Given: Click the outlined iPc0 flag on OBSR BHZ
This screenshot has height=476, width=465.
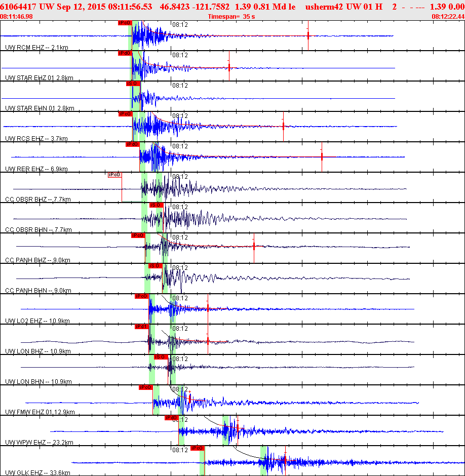Looking at the screenshot, I should 115,175.
